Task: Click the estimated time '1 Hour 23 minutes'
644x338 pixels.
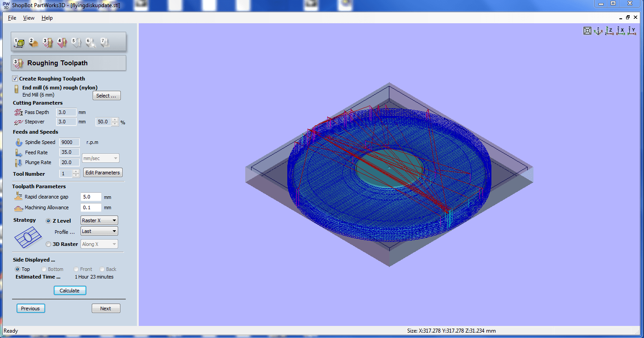Action: click(94, 277)
